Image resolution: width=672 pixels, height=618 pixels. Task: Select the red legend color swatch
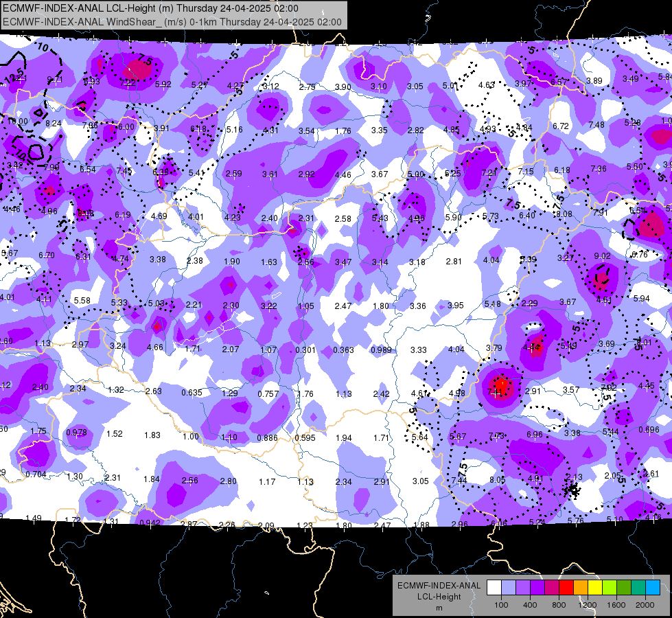click(x=566, y=588)
